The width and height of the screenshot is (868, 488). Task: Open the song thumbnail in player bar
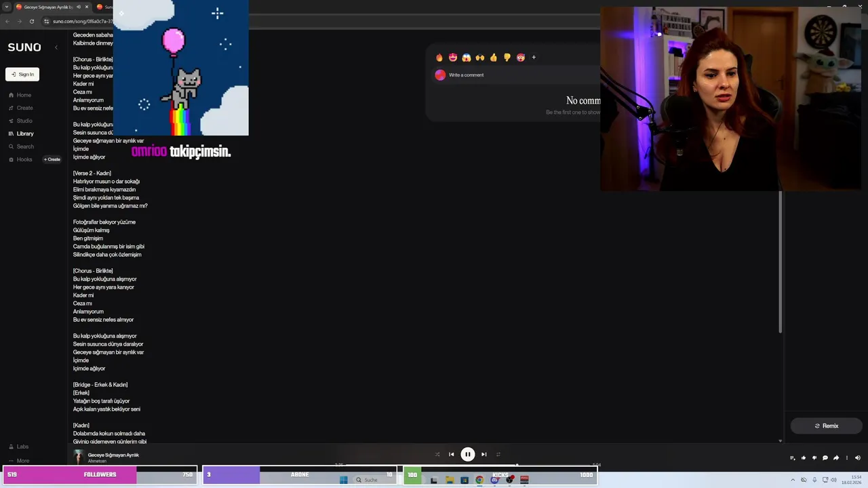point(79,457)
